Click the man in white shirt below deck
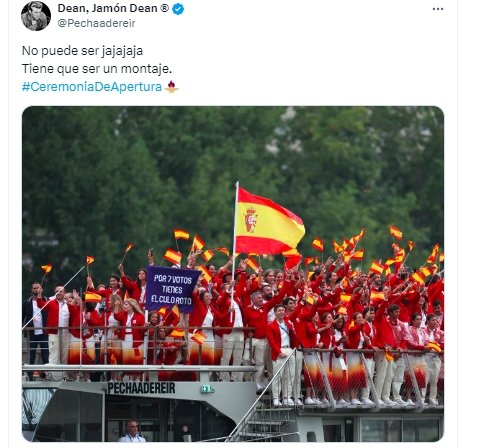Viewport: 478px width, 448px height. (132, 431)
